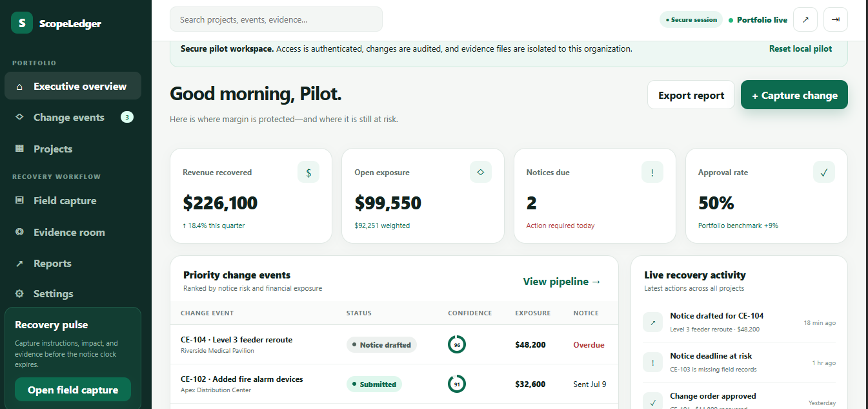Open the Field capture workflow
This screenshot has height=409, width=868.
pos(73,200)
